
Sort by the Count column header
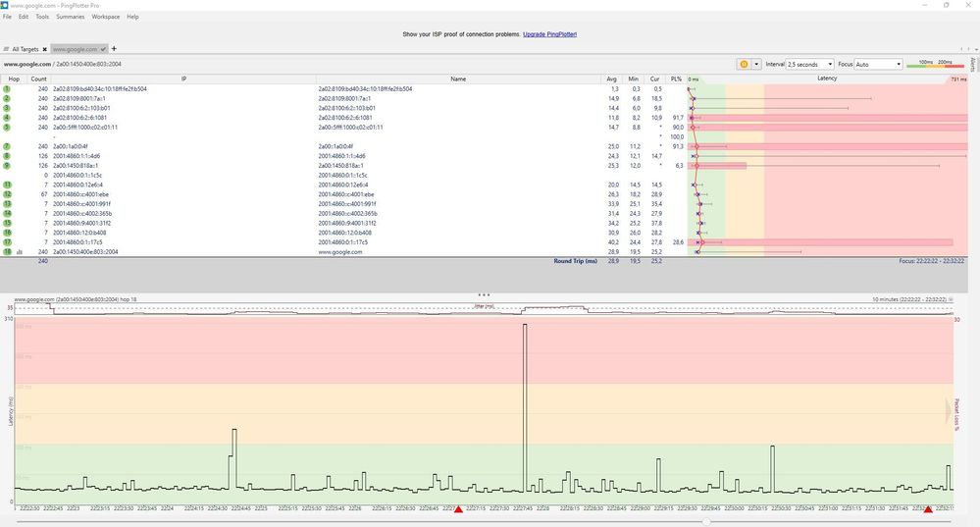39,79
